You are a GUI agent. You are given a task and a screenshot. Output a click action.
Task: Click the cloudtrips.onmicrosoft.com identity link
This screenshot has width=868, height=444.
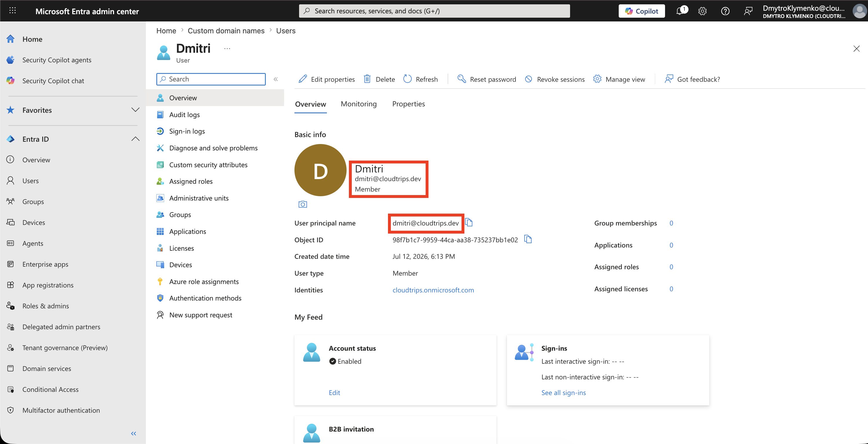click(433, 290)
